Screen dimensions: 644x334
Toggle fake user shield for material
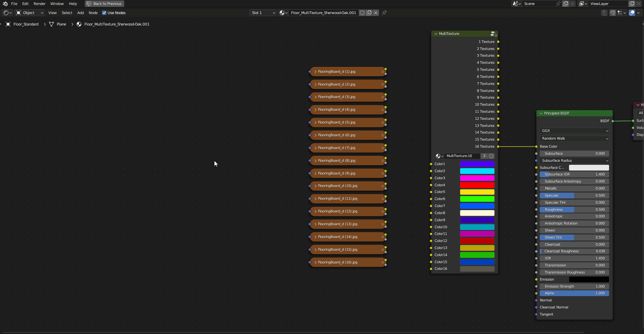362,13
